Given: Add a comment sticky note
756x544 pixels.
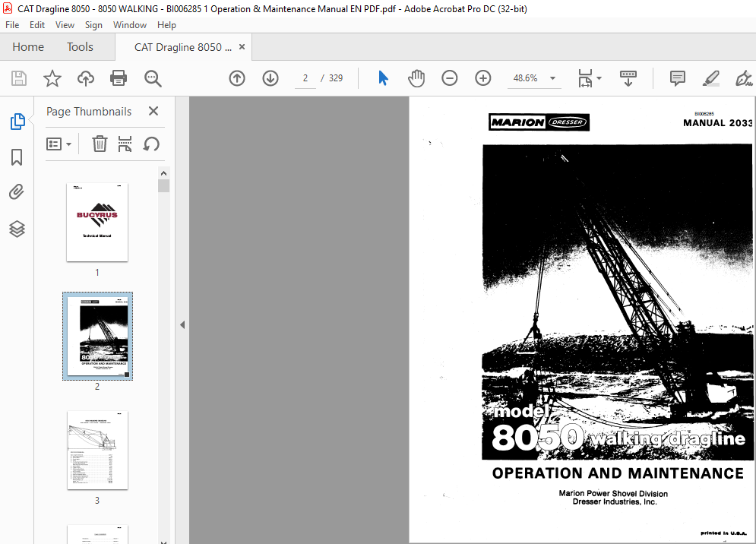Looking at the screenshot, I should pos(678,78).
